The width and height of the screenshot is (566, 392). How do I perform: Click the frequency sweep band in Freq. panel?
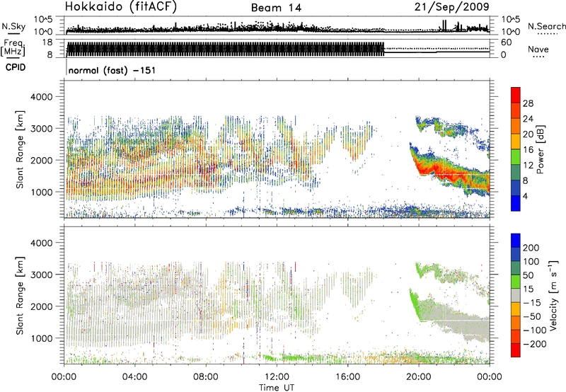[x=226, y=49]
